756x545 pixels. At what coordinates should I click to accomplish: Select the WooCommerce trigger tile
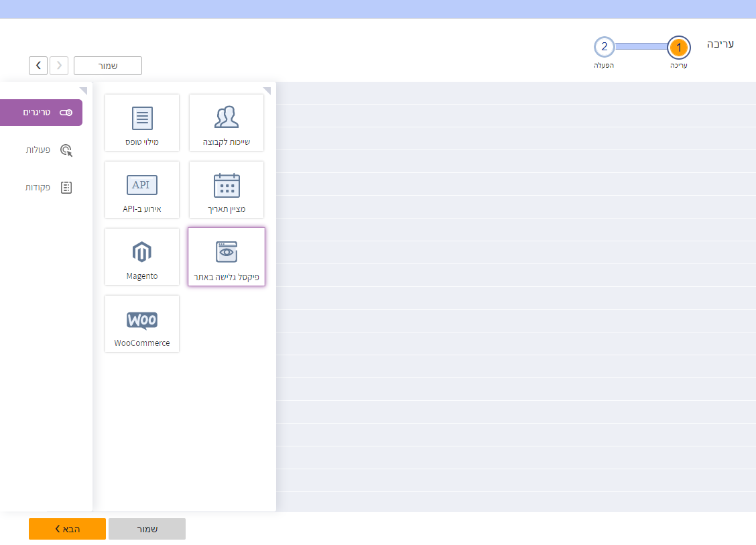coord(142,324)
